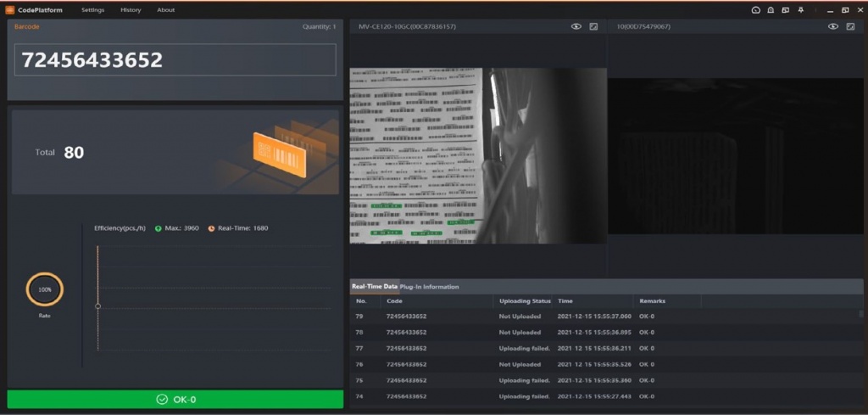Open the History menu
The width and height of the screenshot is (868, 415).
coord(131,10)
